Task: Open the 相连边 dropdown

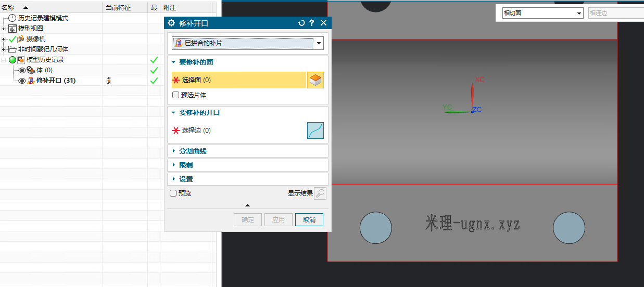Action: click(616, 13)
